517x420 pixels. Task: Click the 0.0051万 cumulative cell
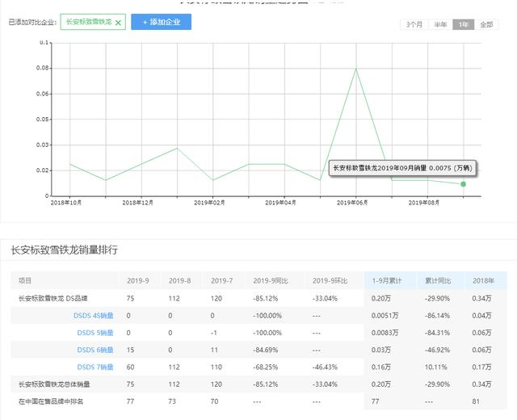pos(385,316)
